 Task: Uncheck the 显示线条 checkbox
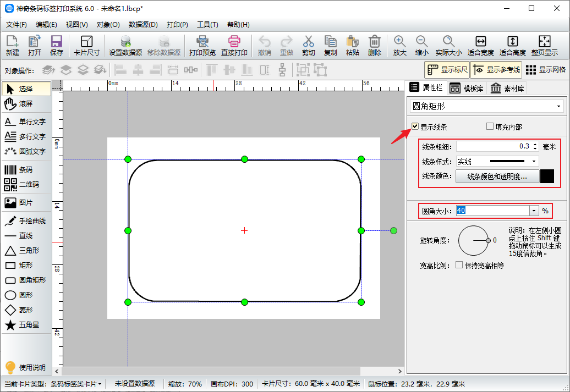pos(415,127)
